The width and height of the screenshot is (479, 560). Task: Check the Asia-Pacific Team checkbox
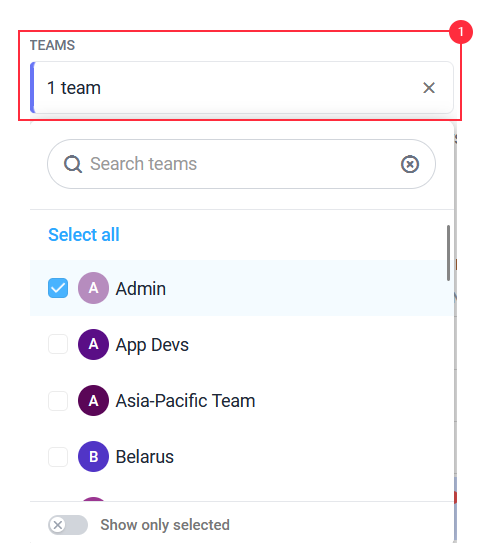[58, 400]
